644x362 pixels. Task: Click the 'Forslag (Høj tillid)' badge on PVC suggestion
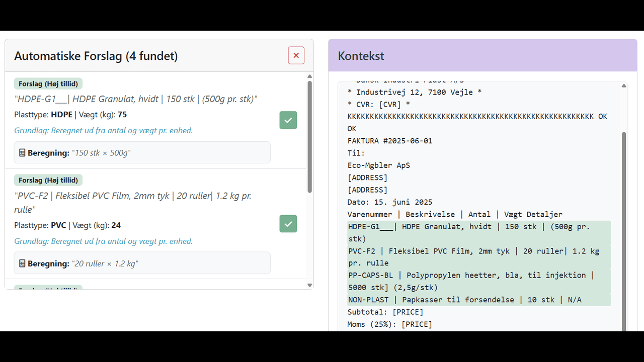click(x=48, y=179)
